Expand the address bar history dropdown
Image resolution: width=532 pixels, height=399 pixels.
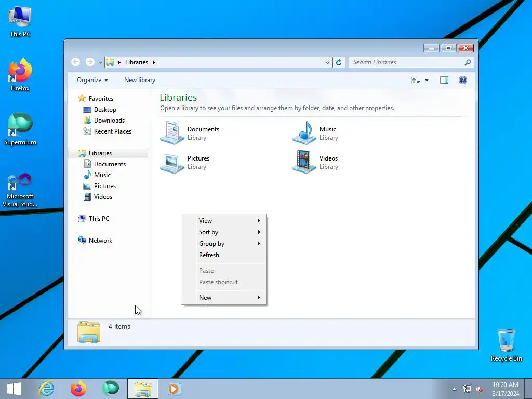[327, 62]
